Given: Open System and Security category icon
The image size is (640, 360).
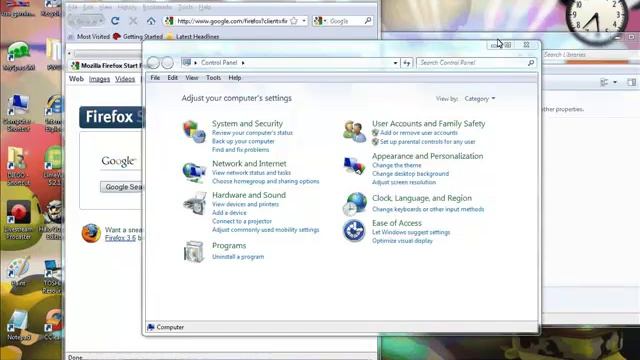Looking at the screenshot, I should click(x=194, y=132).
